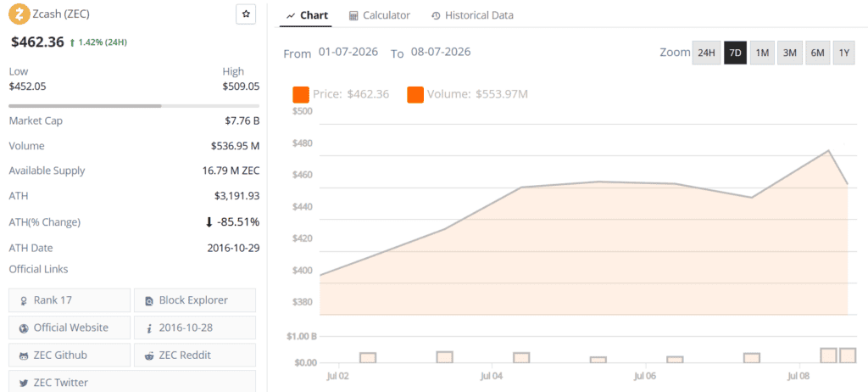Toggle the Price series legend swatch

pos(301,95)
